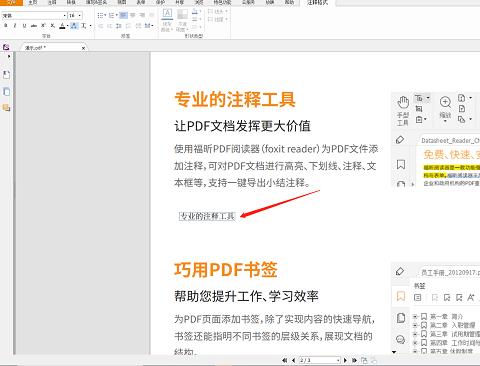The width and height of the screenshot is (480, 366).
Task: Click the page view icon after last page
Action: pos(364,360)
